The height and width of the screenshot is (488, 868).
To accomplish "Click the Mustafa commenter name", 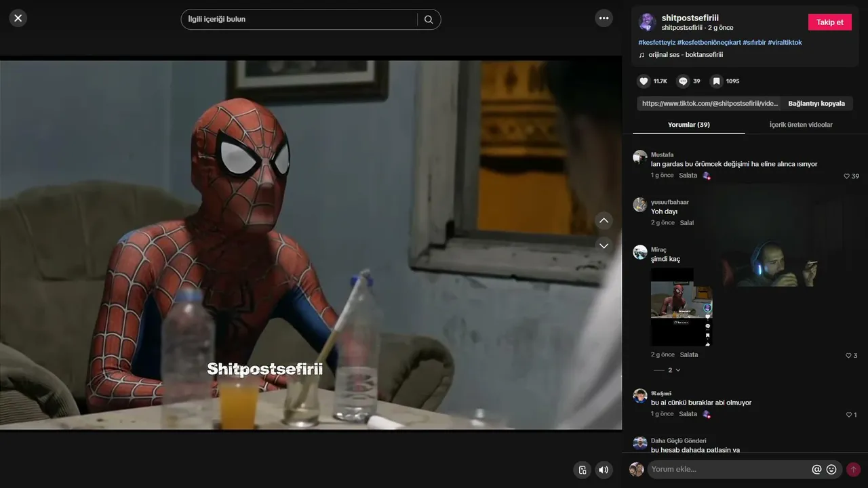I will (662, 155).
